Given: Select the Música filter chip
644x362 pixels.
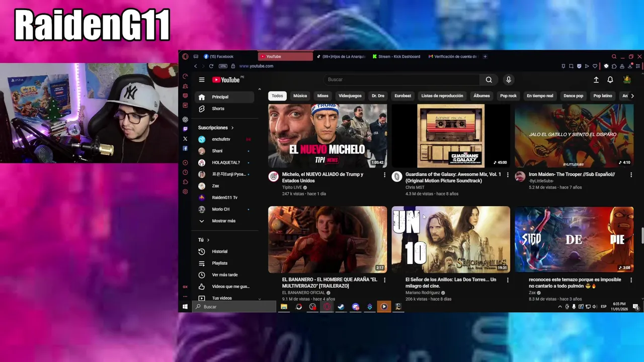Looking at the screenshot, I should point(300,96).
